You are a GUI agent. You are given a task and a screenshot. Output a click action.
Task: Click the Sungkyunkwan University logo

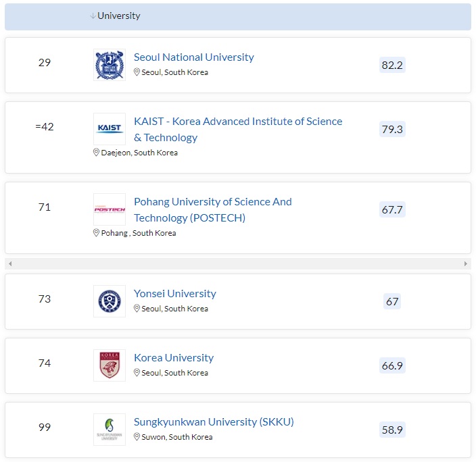(x=110, y=430)
